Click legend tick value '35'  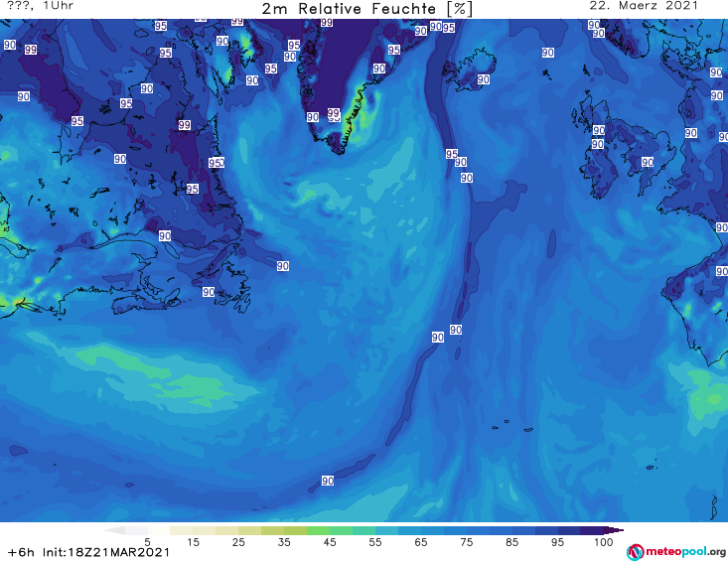pyautogui.click(x=284, y=542)
